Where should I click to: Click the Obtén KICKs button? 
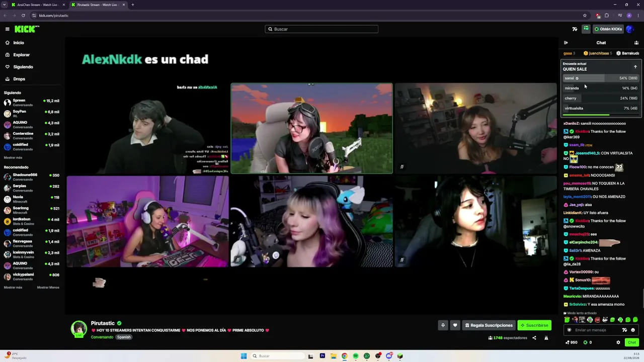coord(608,29)
